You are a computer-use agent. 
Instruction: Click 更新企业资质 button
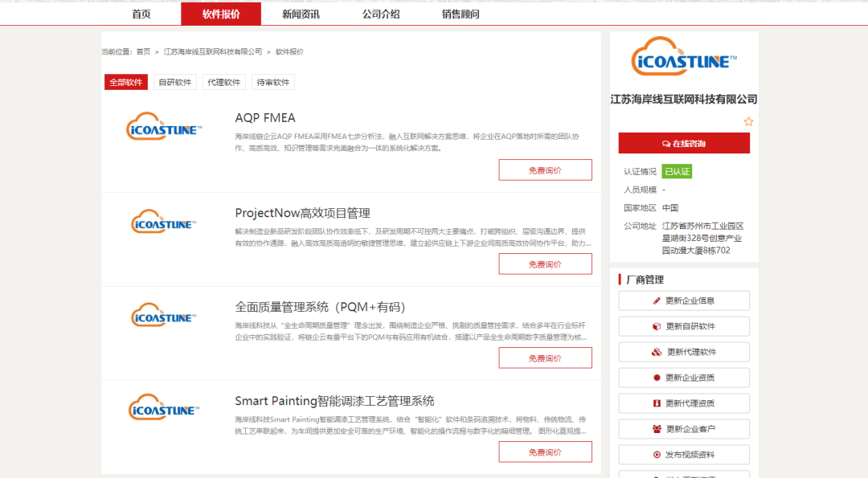[684, 378]
